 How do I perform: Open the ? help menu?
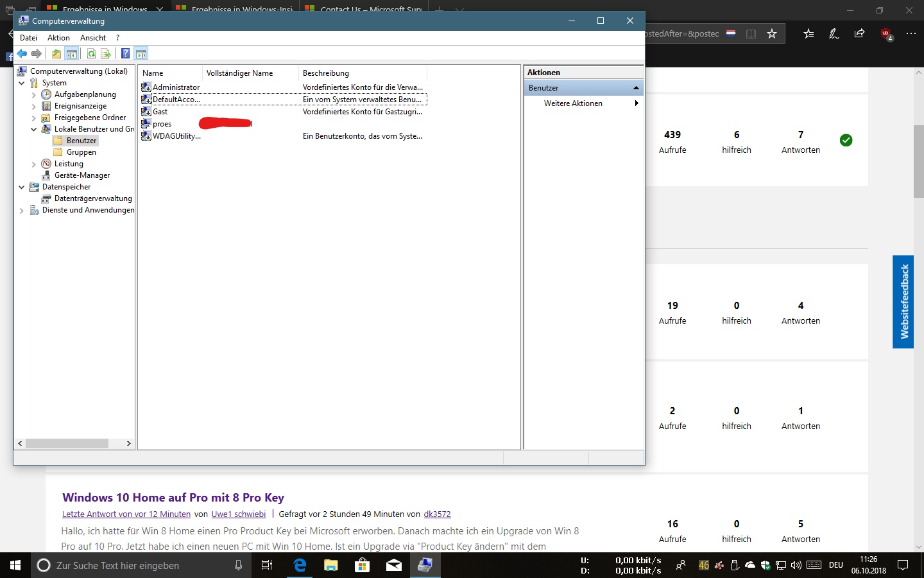click(117, 38)
